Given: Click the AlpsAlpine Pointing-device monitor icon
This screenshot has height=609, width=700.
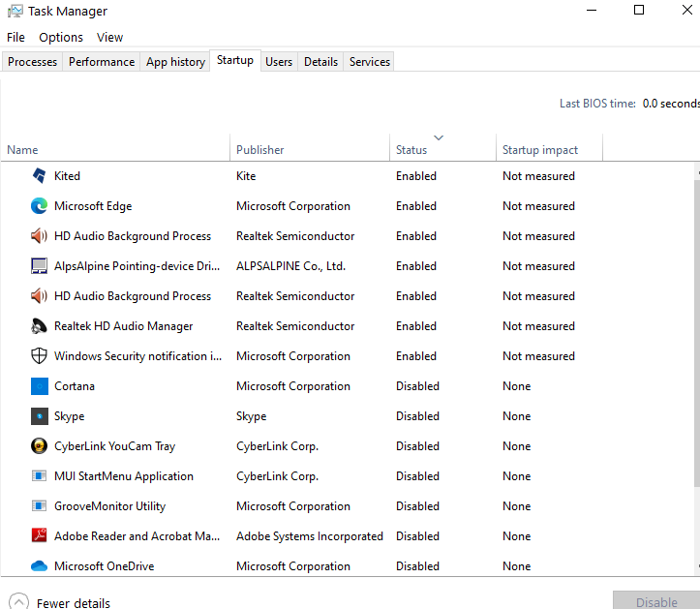Looking at the screenshot, I should coord(40,265).
